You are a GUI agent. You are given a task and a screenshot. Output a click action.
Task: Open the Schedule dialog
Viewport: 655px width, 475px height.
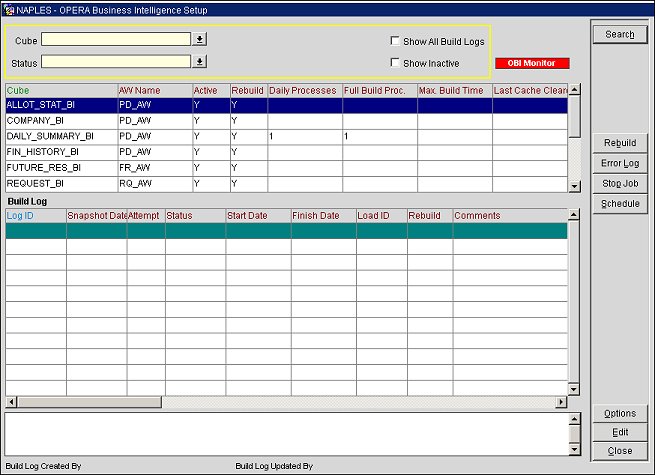tap(620, 204)
